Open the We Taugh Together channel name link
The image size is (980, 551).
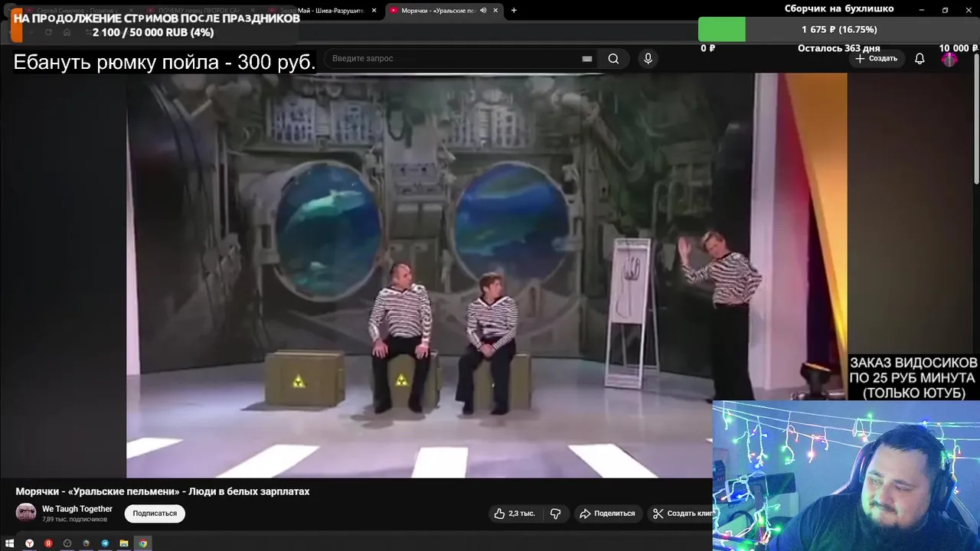point(77,509)
